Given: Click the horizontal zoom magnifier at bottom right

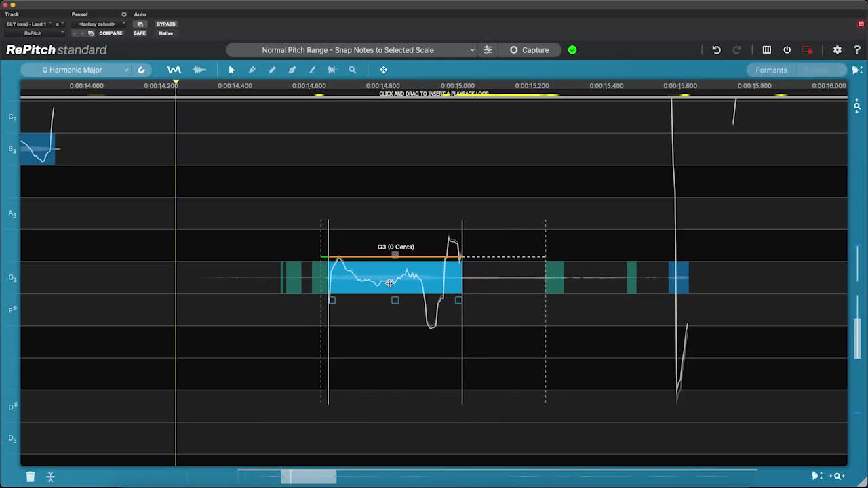Looking at the screenshot, I should pyautogui.click(x=839, y=476).
